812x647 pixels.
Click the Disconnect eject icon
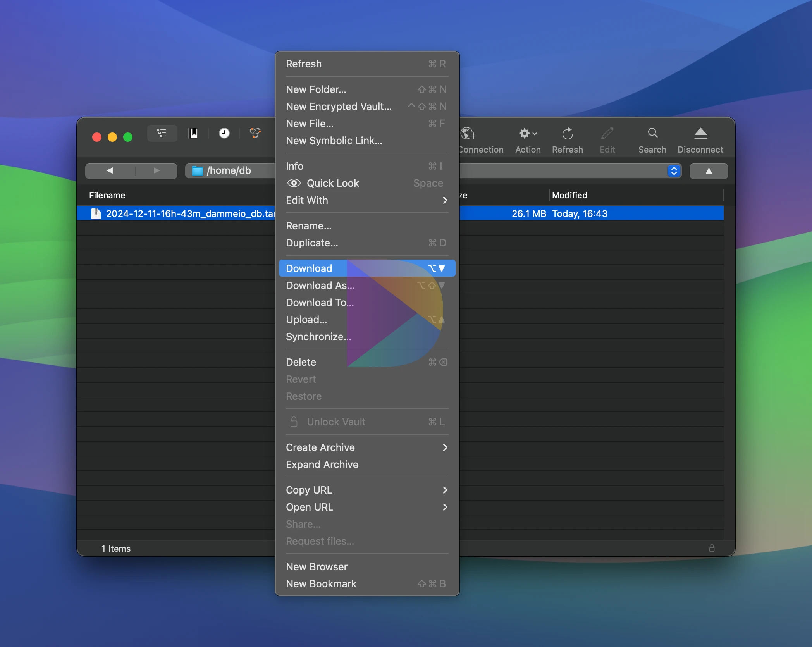coord(700,134)
